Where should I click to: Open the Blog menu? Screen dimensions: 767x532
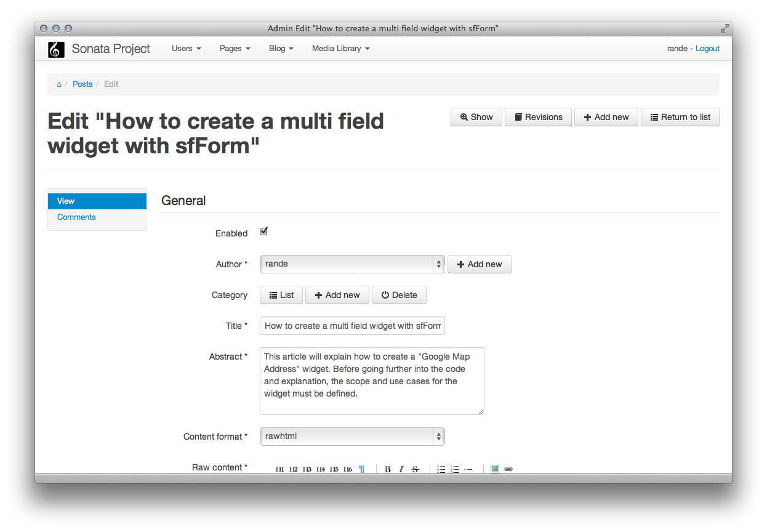281,49
